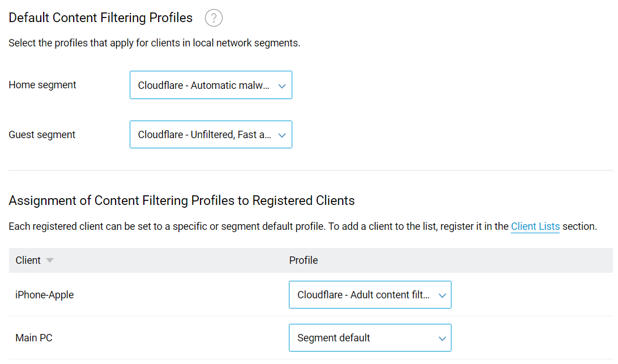Image resolution: width=618 pixels, height=364 pixels.
Task: Follow the Client Lists link
Action: pos(535,226)
